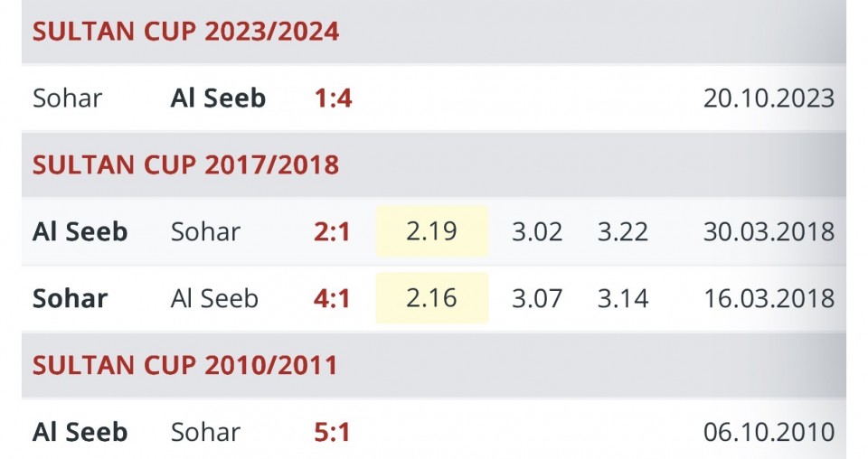The width and height of the screenshot is (868, 459).
Task: Select the 3.07 draw odds
Action: click(x=537, y=298)
